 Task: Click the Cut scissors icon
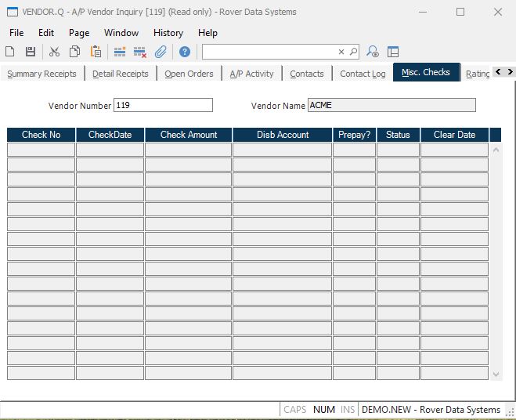coord(54,52)
